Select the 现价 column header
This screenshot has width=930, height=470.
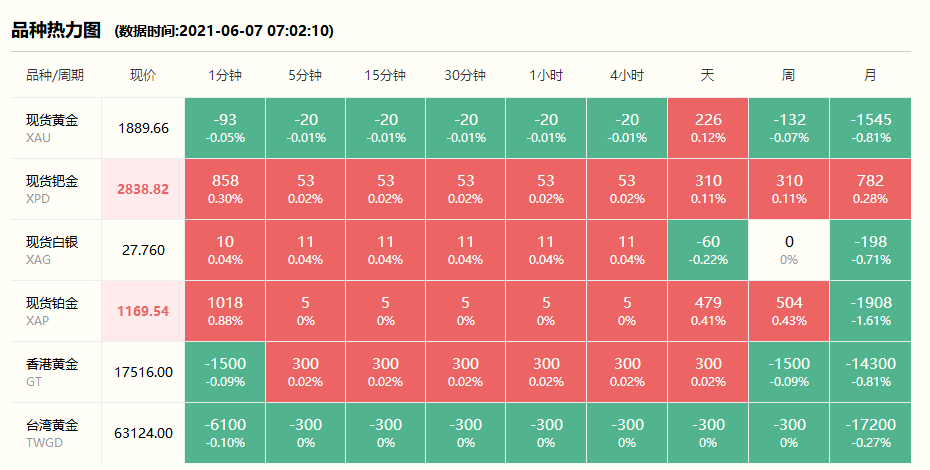[x=144, y=75]
